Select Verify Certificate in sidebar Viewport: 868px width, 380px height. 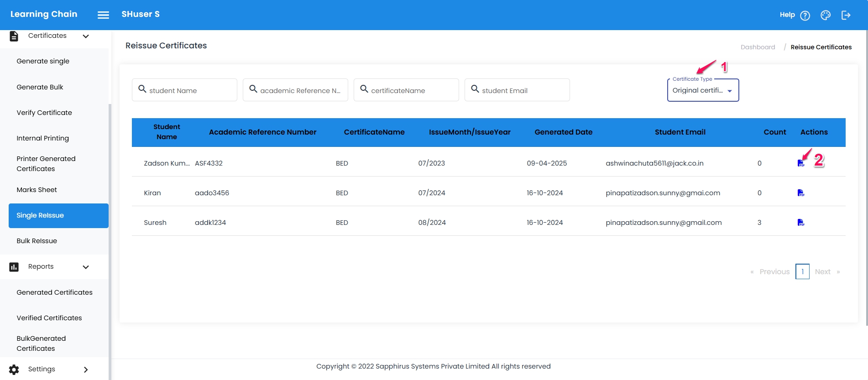44,113
